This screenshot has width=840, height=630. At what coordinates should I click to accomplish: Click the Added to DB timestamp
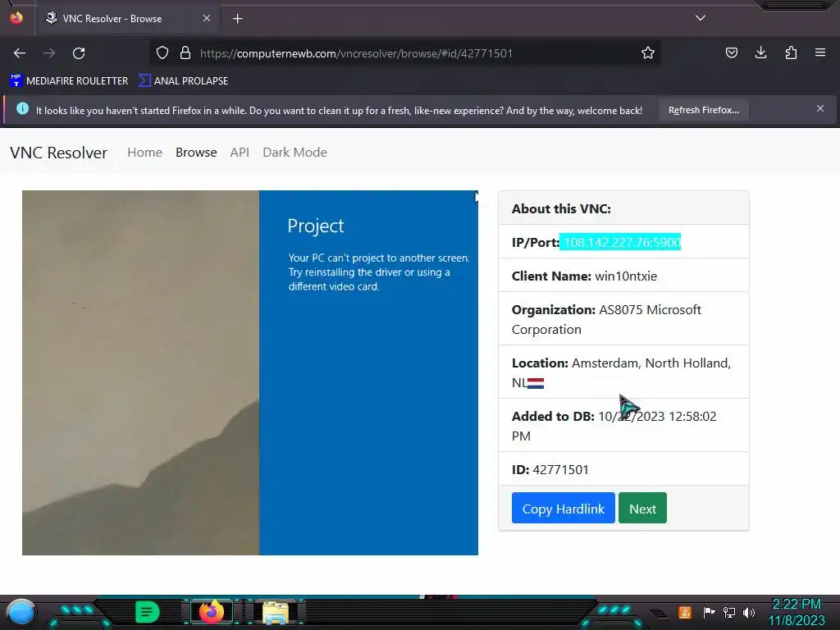614,426
